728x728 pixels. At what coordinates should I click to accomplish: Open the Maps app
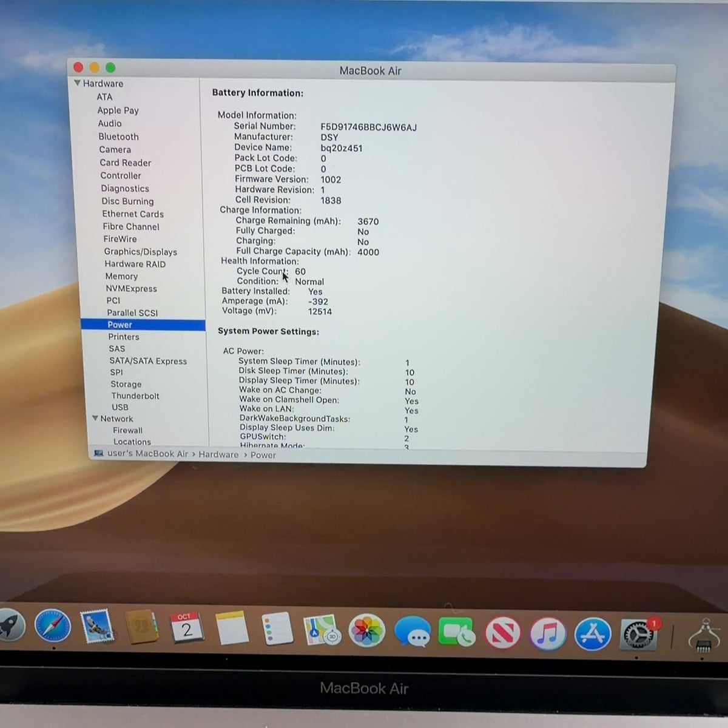coord(322,630)
